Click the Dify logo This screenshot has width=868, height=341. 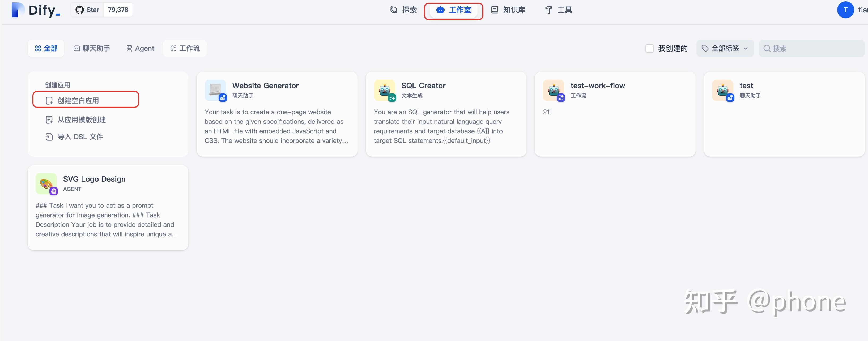[x=36, y=10]
